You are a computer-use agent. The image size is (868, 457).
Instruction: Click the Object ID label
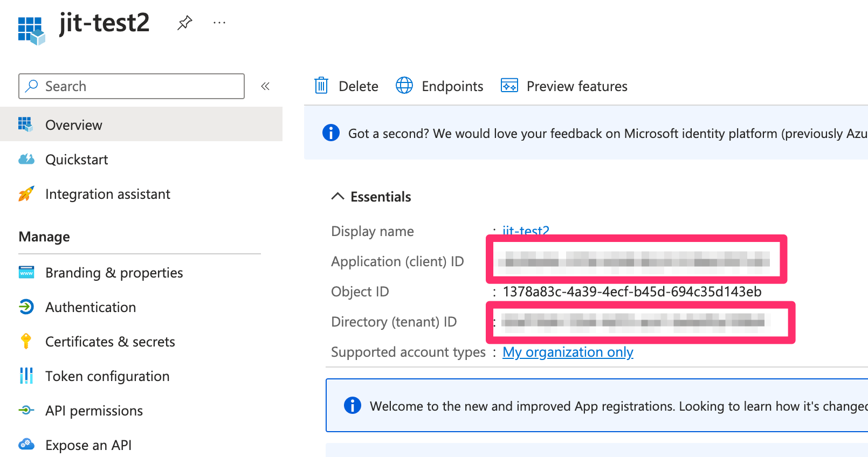360,292
